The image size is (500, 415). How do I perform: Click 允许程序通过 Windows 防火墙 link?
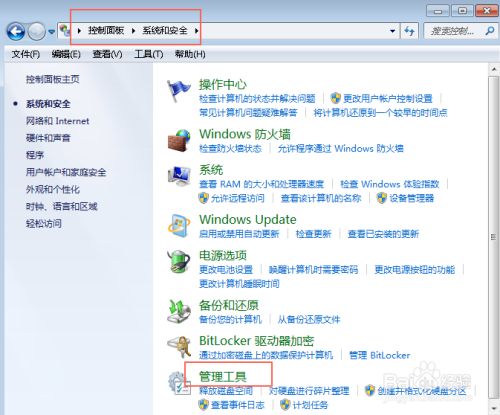(x=340, y=148)
